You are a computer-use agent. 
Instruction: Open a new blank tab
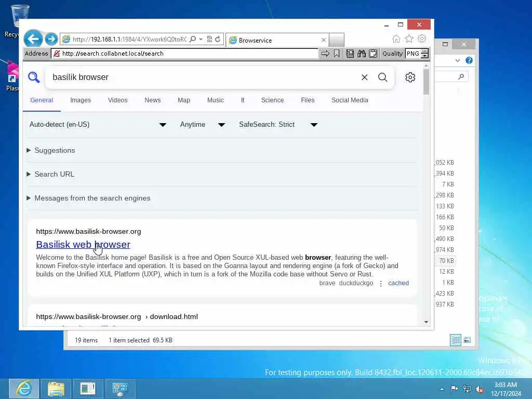[337, 39]
